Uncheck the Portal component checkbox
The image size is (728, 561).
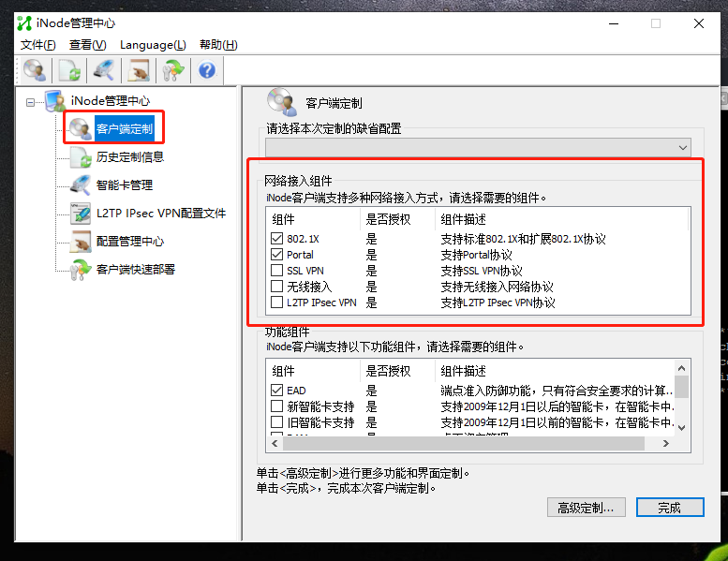276,255
